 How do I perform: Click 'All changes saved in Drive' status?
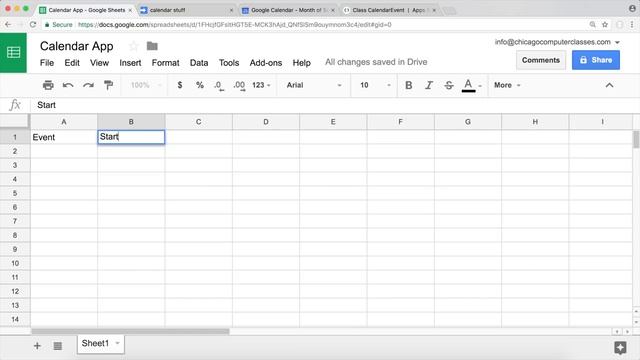pyautogui.click(x=376, y=62)
